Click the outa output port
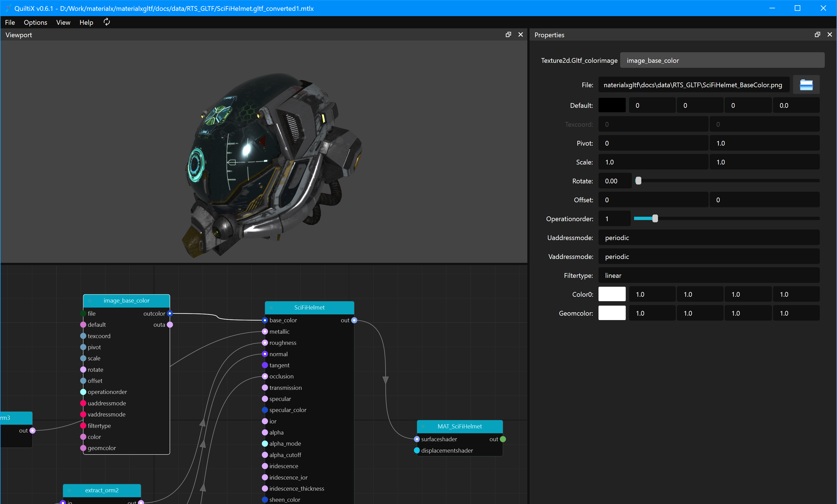Image resolution: width=837 pixels, height=504 pixels. pos(170,325)
